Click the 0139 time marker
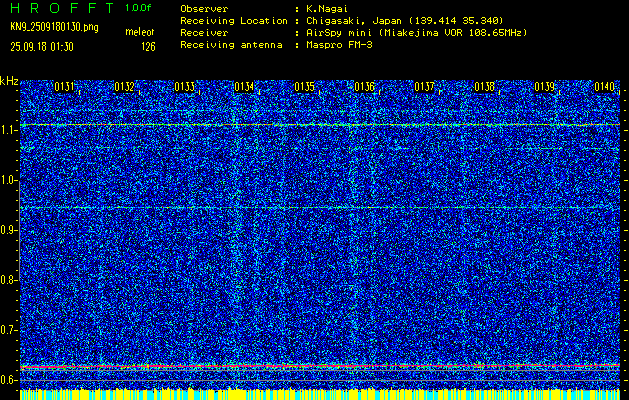The image size is (629, 400). (x=544, y=87)
